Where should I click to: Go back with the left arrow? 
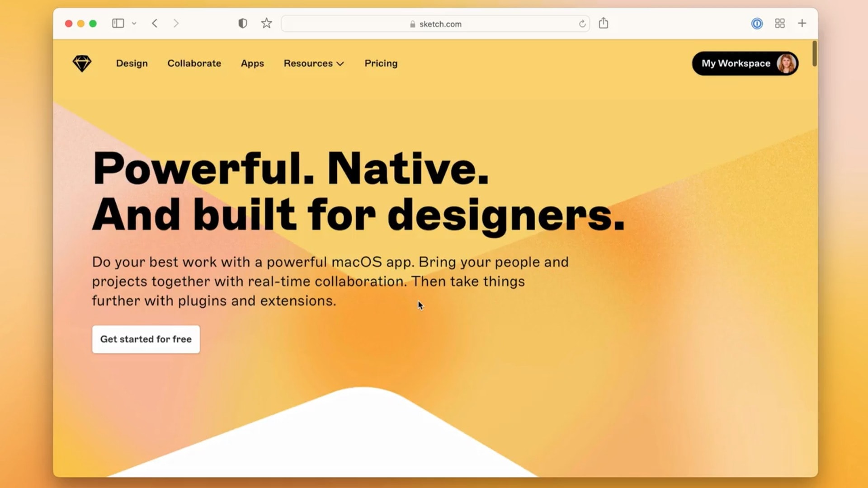[x=155, y=23]
